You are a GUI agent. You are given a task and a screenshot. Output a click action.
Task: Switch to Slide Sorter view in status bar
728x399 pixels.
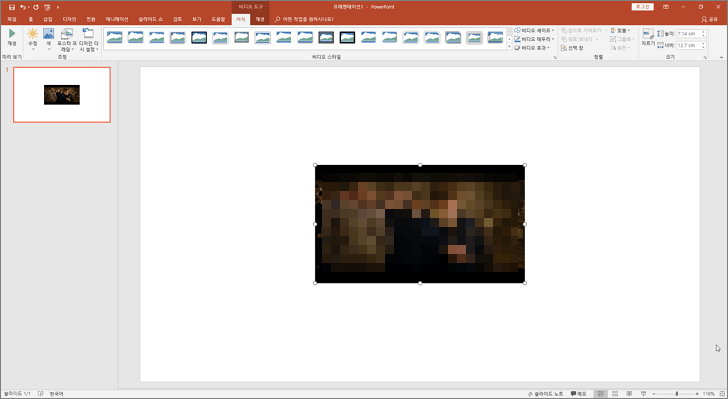point(615,393)
